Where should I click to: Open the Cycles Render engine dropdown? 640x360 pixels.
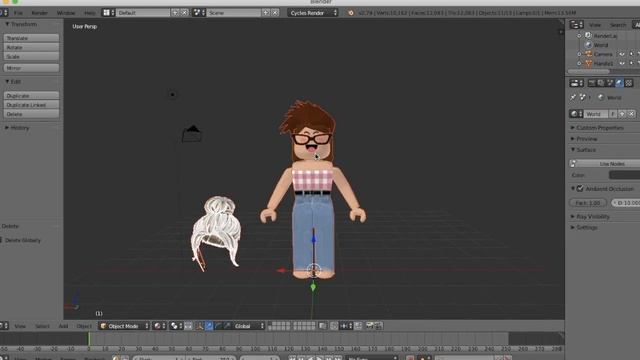[x=313, y=13]
